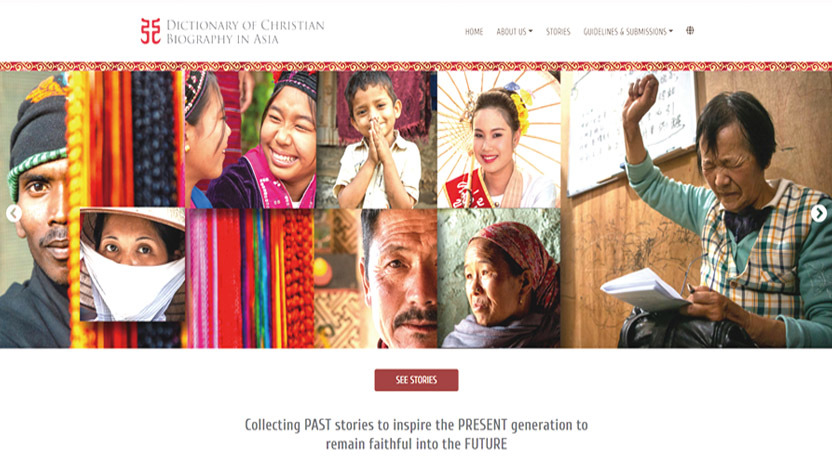
Task: Select photo of man with mustache
Action: (x=376, y=278)
